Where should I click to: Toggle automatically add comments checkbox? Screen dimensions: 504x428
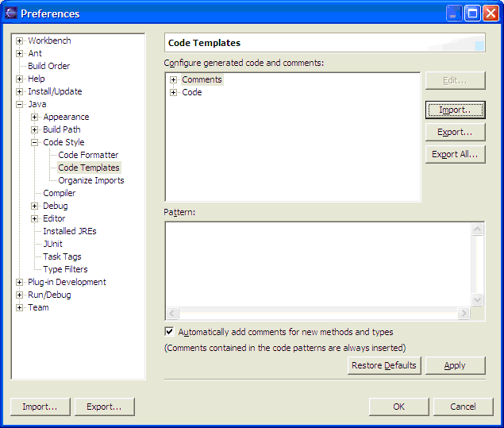(169, 332)
